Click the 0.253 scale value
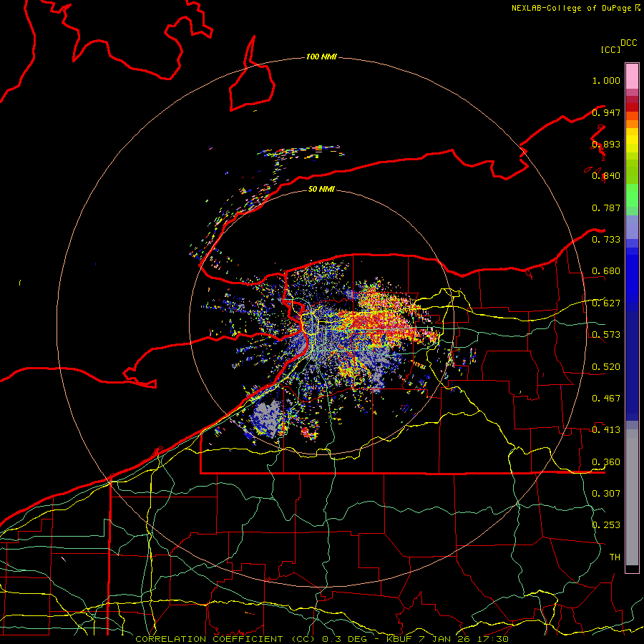Viewport: 644px width, 644px height. (606, 525)
